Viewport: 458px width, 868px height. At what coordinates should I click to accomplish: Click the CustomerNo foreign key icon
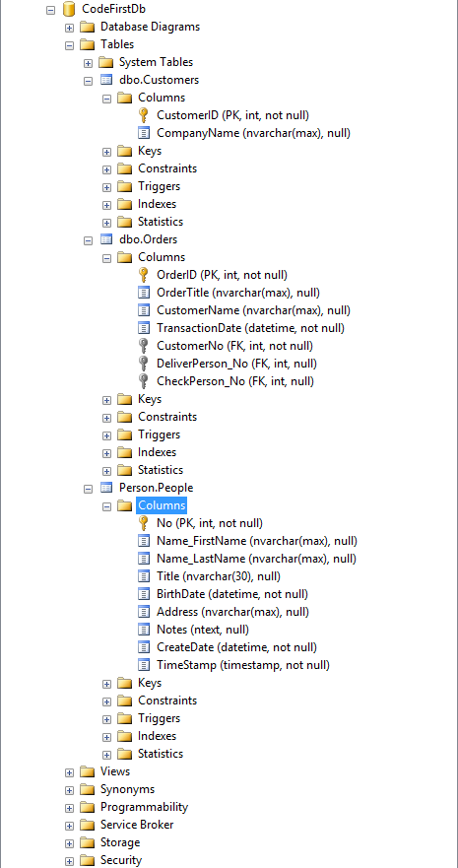tap(143, 346)
